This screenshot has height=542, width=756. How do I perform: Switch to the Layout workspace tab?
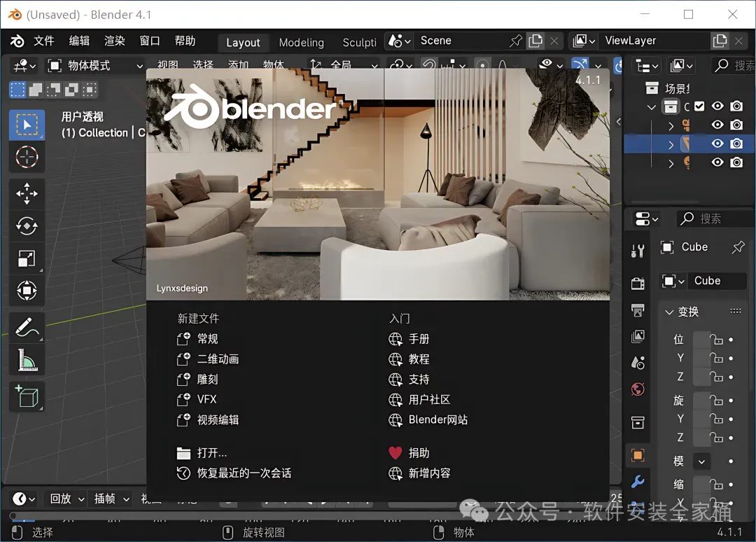[243, 43]
